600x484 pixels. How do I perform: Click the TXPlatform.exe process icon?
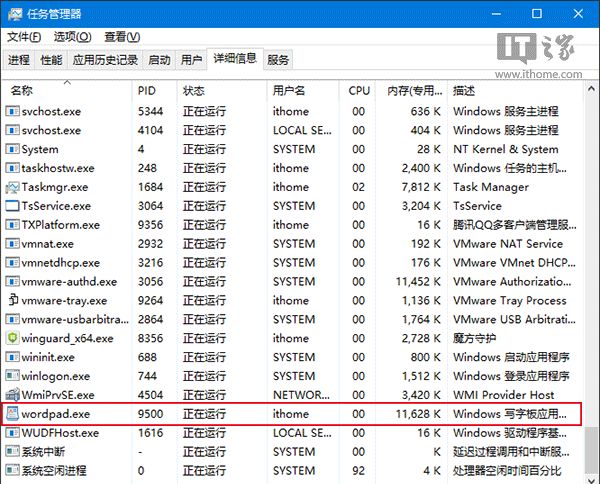pyautogui.click(x=12, y=225)
